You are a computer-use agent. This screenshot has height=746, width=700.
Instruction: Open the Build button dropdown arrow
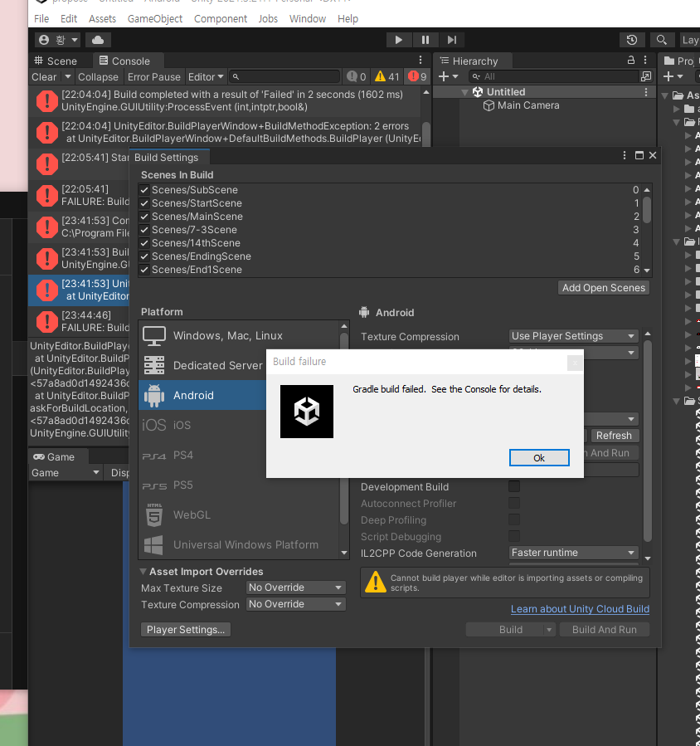[x=549, y=630]
